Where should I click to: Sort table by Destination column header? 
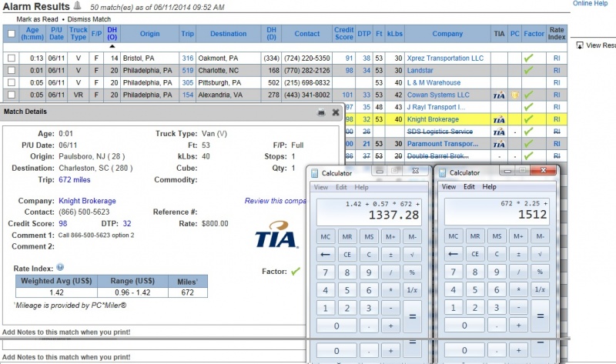(x=228, y=34)
